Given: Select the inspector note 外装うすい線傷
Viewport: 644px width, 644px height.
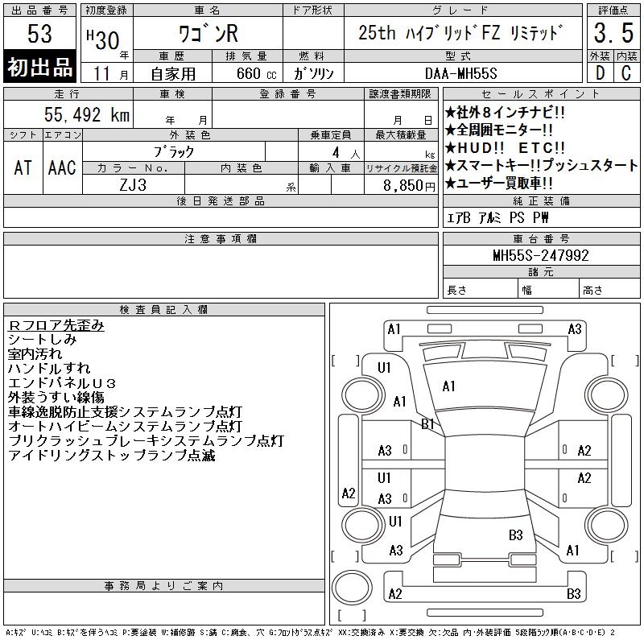Looking at the screenshot, I should pos(56,397).
